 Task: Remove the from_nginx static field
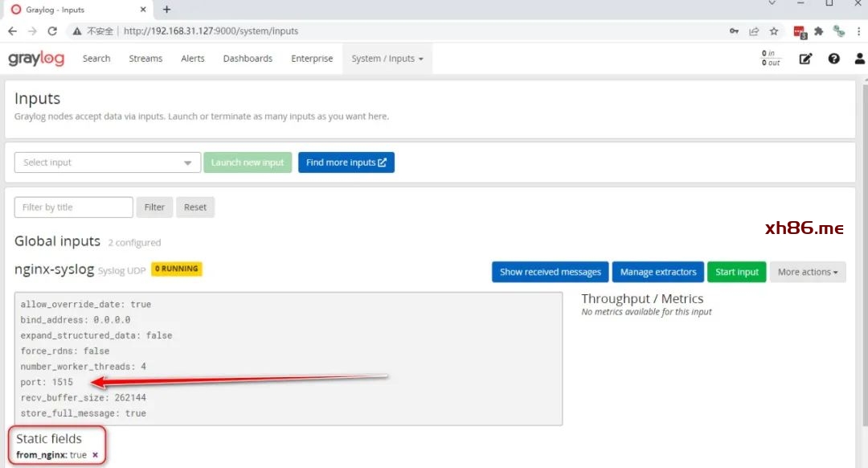pyautogui.click(x=95, y=455)
